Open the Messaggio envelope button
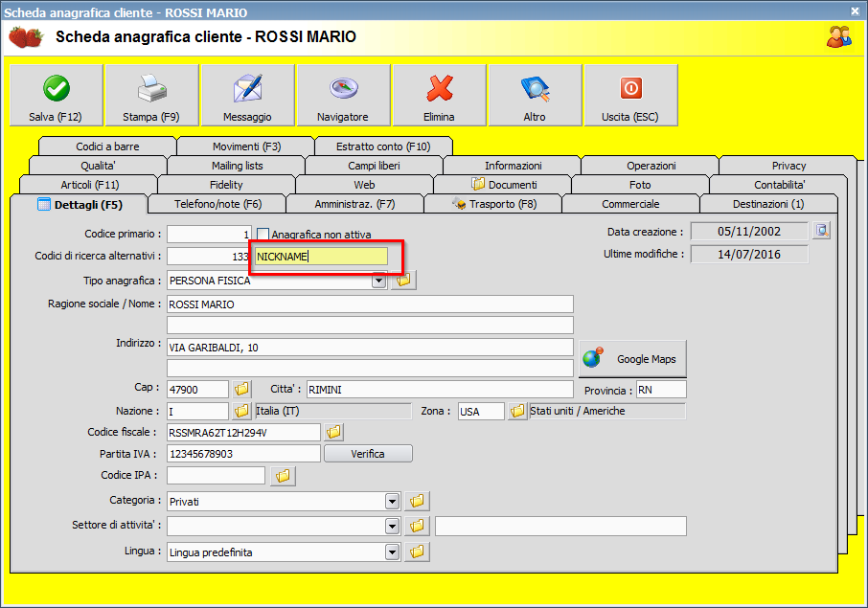868x608 pixels. (247, 96)
